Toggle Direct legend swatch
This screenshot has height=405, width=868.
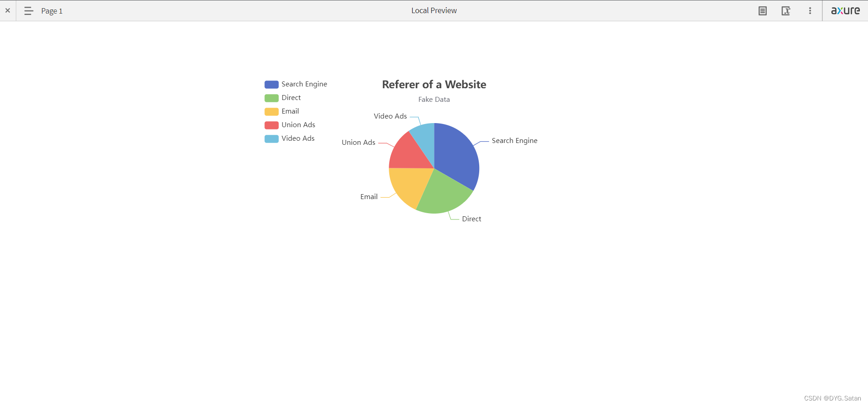272,98
